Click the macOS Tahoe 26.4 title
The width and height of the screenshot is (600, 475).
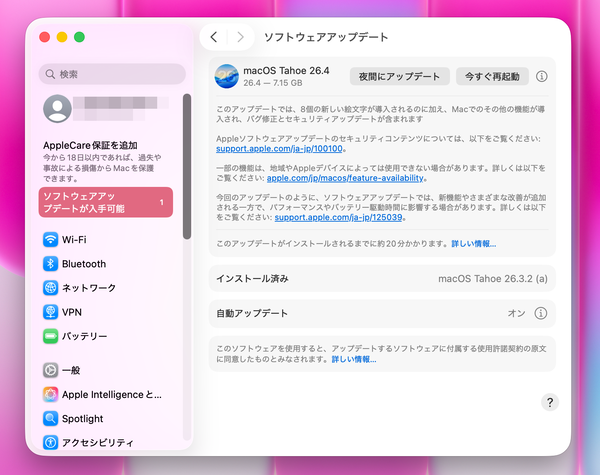286,71
